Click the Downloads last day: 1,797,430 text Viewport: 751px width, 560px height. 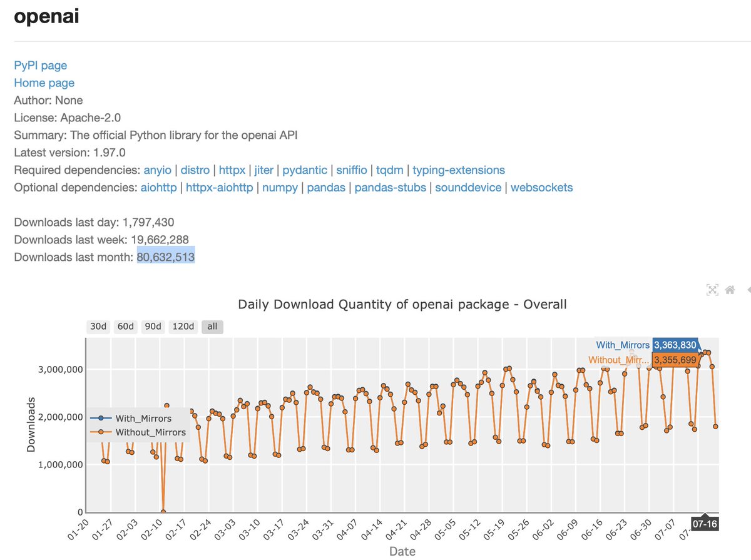click(x=94, y=222)
